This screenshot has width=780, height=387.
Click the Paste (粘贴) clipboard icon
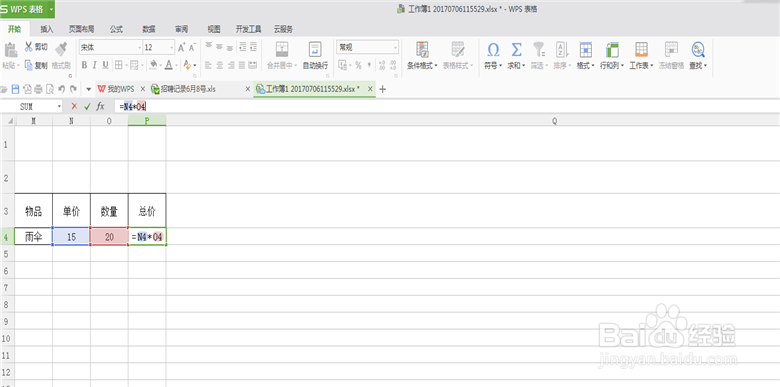tap(10, 50)
